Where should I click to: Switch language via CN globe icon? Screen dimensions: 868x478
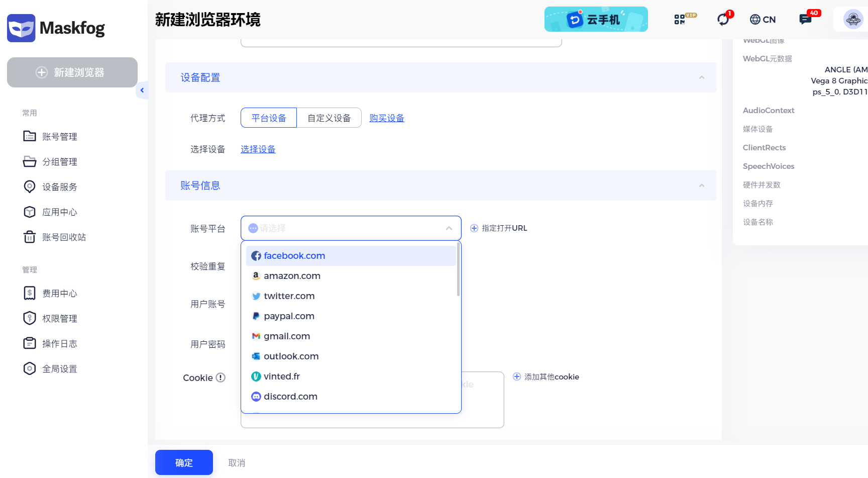click(x=763, y=19)
